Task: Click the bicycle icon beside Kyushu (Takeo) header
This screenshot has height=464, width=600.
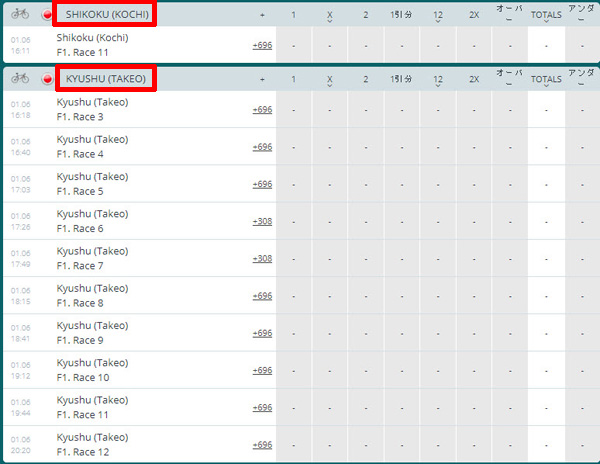Action: [x=20, y=78]
